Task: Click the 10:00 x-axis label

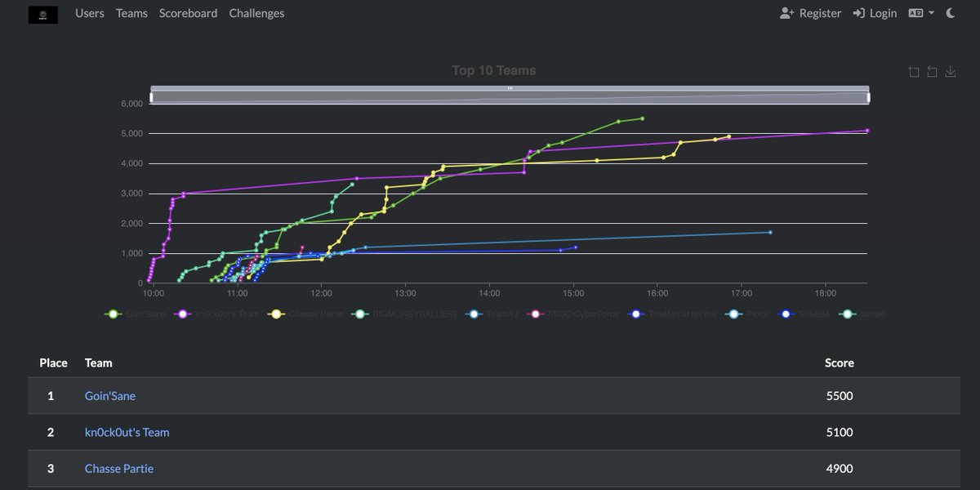Action: 154,292
